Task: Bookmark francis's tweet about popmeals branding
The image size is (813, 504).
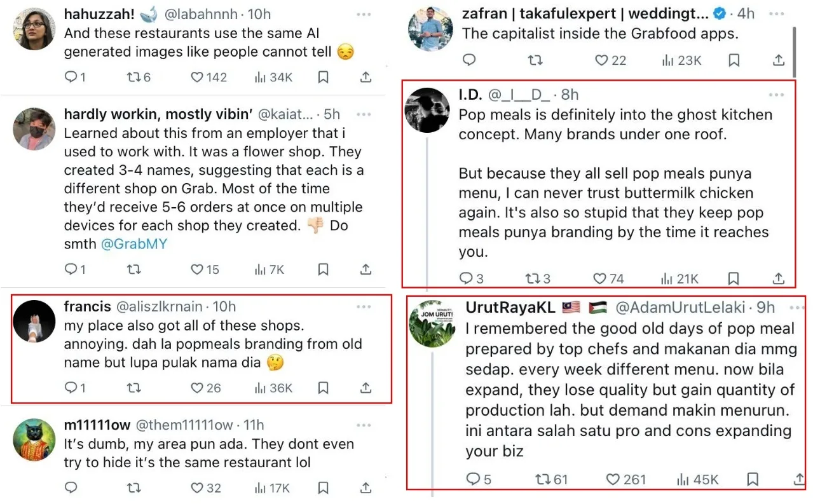Action: [x=323, y=388]
